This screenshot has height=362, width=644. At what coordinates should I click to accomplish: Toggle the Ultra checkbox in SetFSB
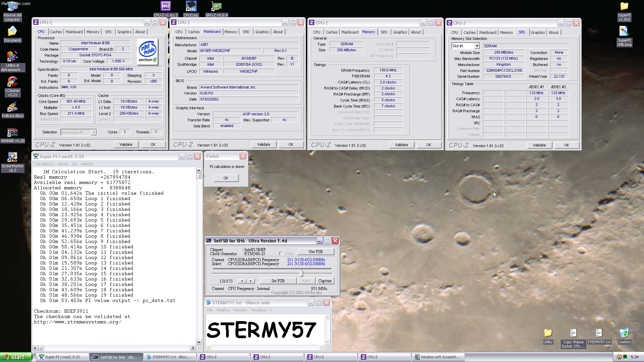pos(281,254)
